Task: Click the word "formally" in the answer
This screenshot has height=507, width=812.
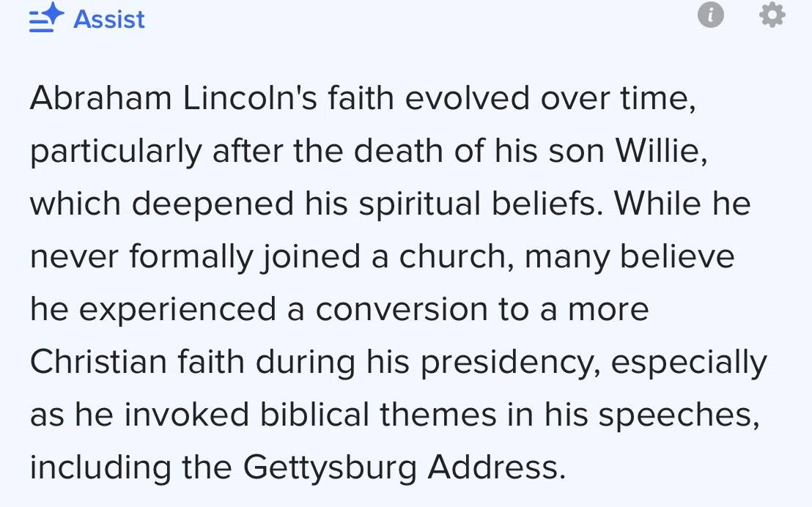Action: (x=191, y=257)
